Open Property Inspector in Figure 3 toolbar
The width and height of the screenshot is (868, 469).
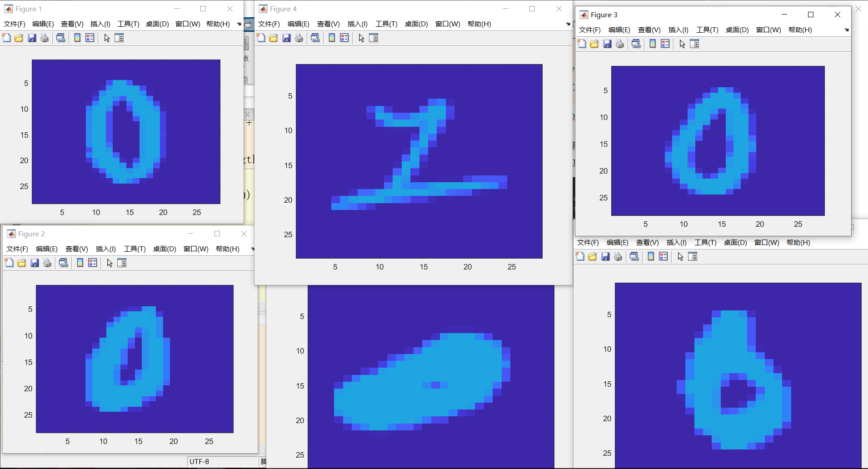(694, 44)
